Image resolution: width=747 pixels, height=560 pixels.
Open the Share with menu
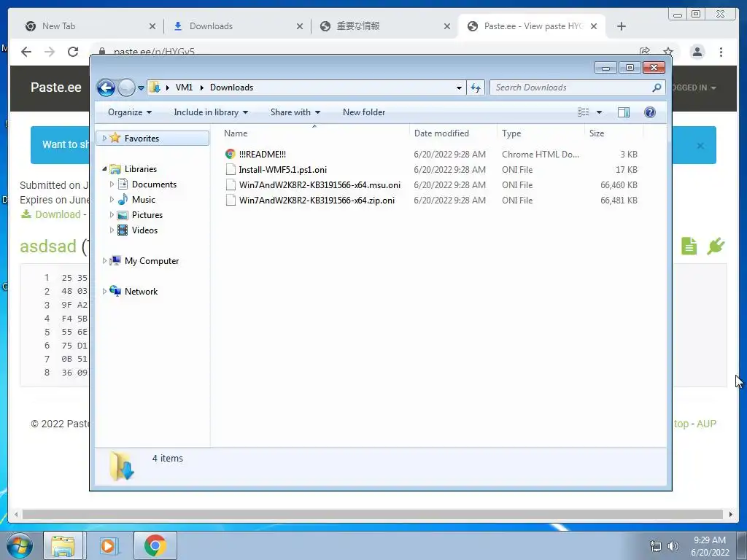click(x=295, y=112)
